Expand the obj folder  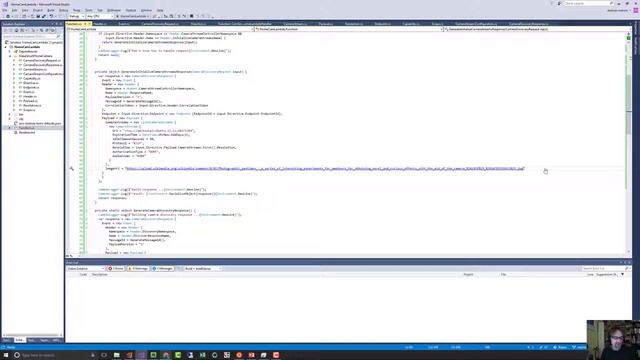pos(10,119)
